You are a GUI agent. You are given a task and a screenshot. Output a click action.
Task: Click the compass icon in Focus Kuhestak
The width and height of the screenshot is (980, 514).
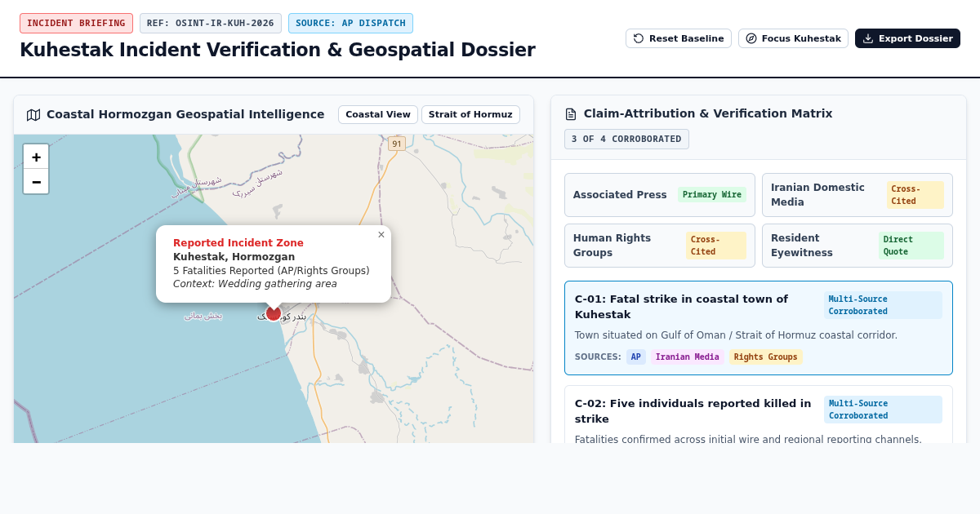click(x=751, y=38)
